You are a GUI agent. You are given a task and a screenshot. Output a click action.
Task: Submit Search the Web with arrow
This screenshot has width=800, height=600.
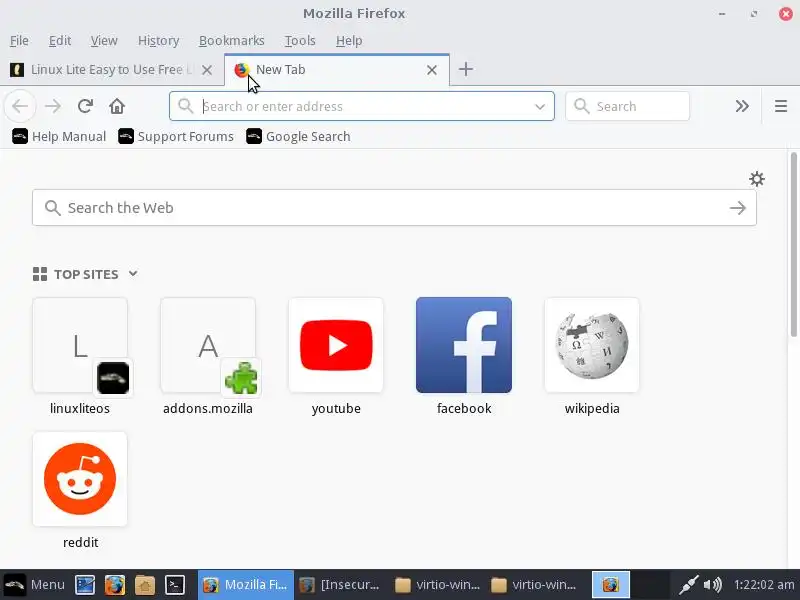737,208
